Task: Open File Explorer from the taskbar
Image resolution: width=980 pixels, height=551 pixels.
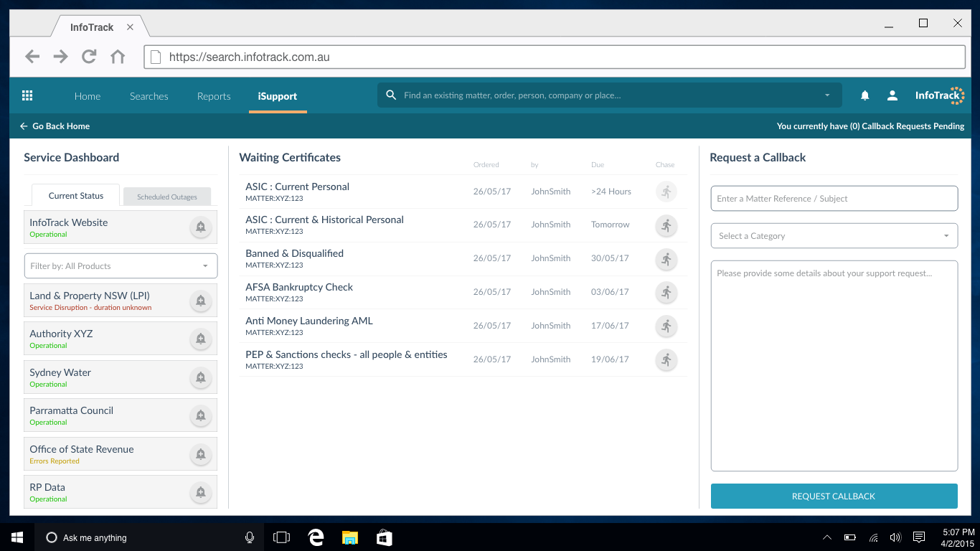Action: tap(349, 537)
